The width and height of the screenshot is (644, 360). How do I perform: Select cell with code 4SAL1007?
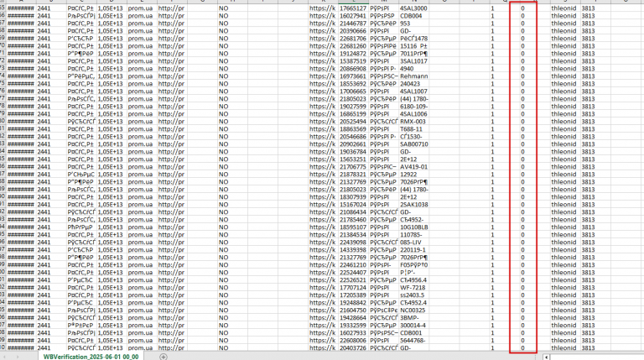coord(413,91)
